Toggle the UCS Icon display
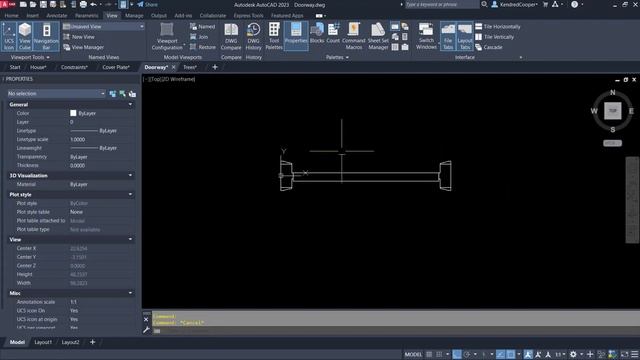Viewport: 640px width, 360px height. (9, 36)
